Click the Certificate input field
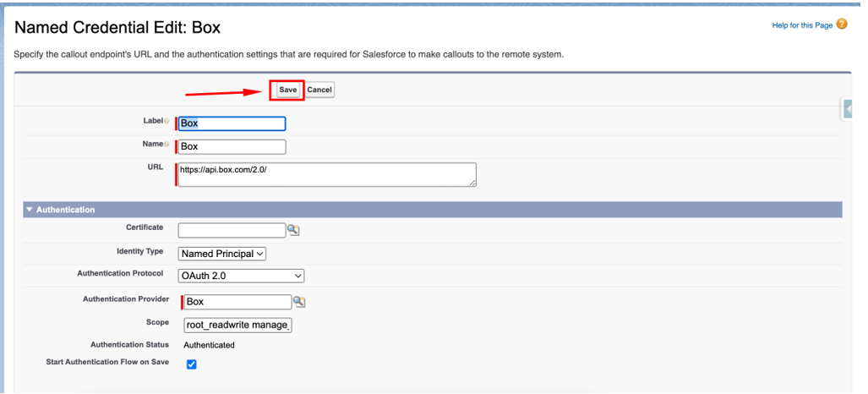This screenshot has width=868, height=394. pos(232,230)
